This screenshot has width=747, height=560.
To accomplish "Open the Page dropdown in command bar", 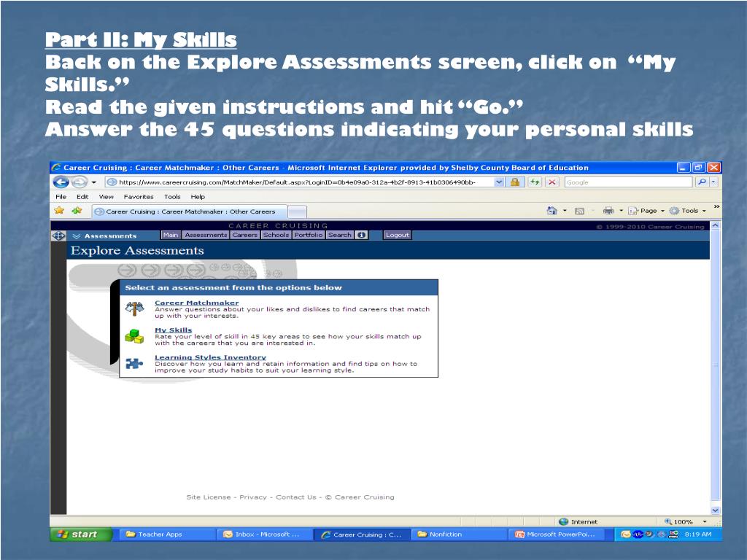I will [x=646, y=211].
